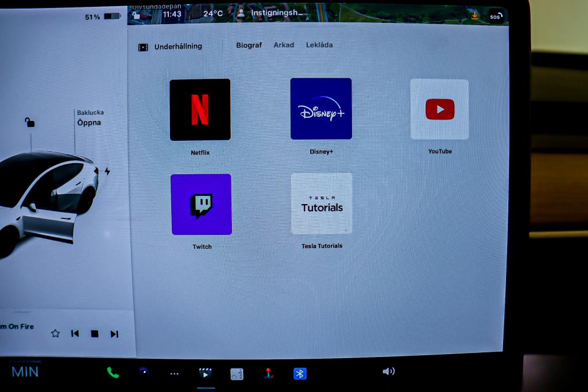This screenshot has height=392, width=588.
Task: Tap the 'm On Fire' song title
Action: tap(17, 326)
